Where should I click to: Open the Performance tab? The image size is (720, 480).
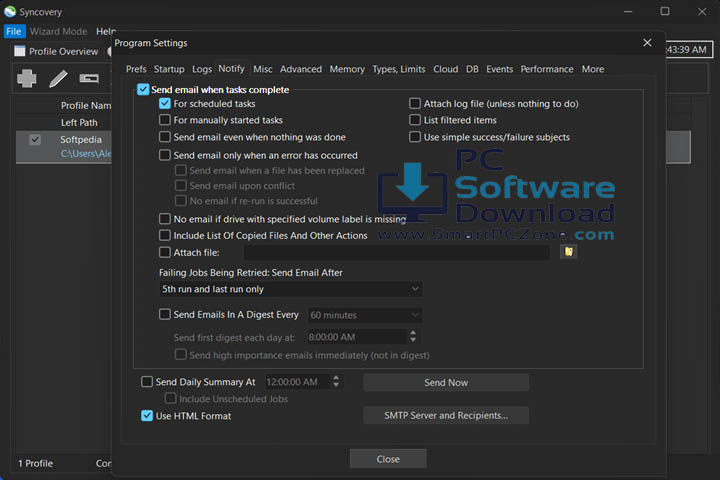546,69
